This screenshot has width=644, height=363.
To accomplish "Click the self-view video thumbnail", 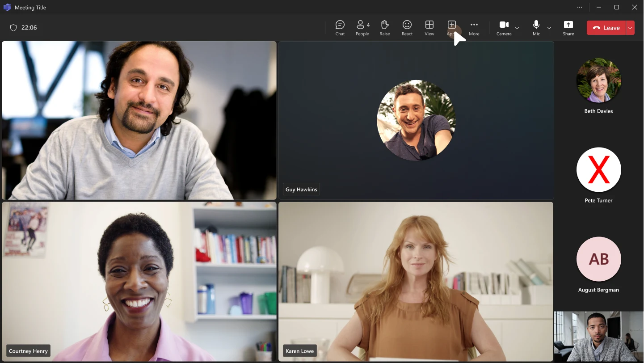I will pyautogui.click(x=599, y=337).
